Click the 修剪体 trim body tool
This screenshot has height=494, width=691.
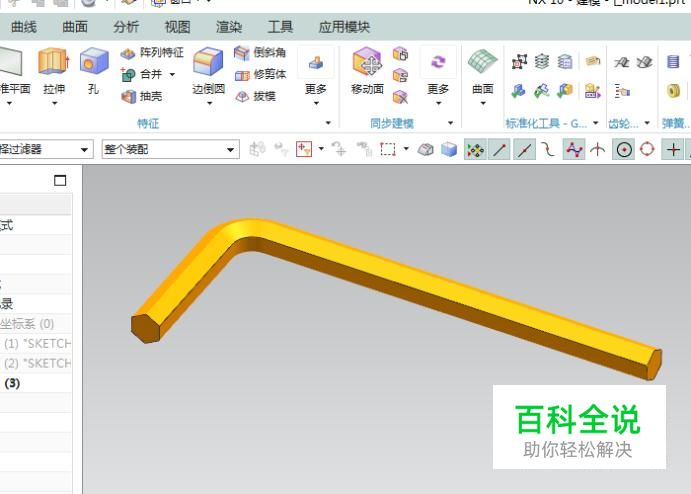click(260, 74)
